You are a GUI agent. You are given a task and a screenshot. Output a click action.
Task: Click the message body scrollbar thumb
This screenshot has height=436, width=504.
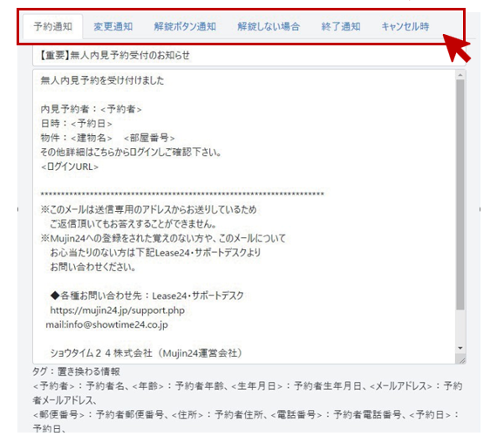[x=460, y=194]
